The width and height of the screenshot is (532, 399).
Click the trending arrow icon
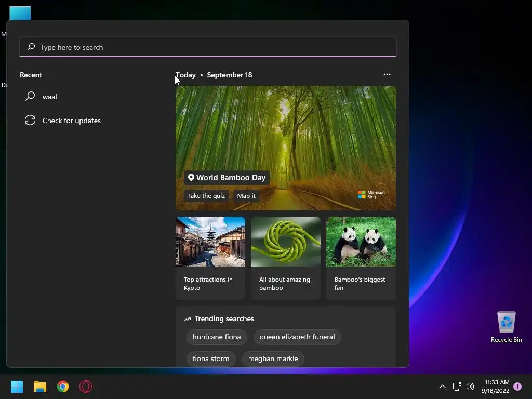coord(187,319)
